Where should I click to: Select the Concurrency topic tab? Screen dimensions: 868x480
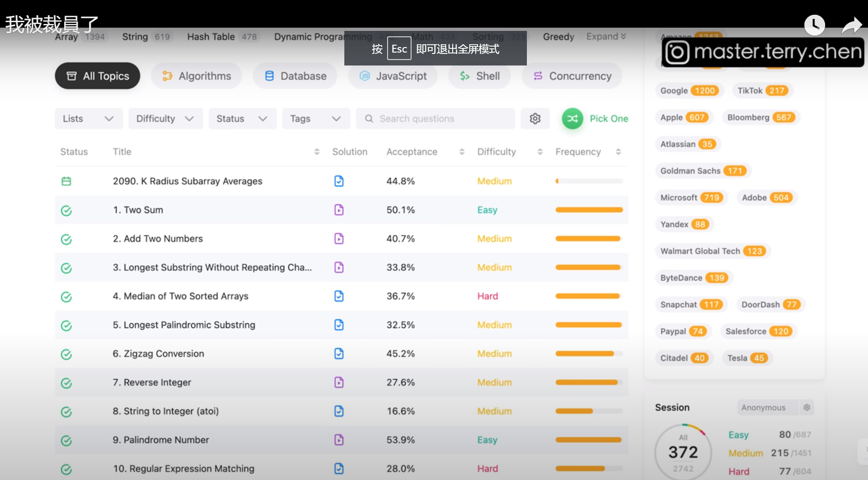tap(572, 76)
